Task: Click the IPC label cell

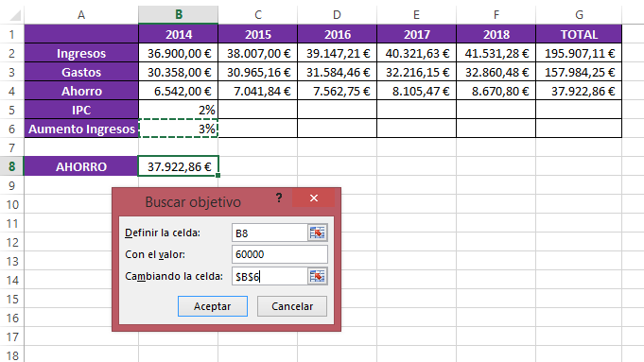Action: [x=81, y=110]
